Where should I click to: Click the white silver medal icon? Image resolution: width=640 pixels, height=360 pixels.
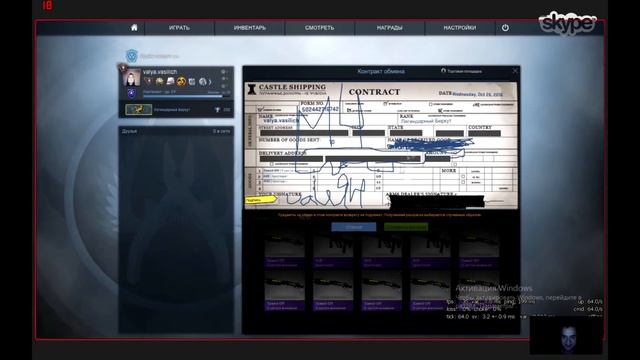(x=171, y=82)
